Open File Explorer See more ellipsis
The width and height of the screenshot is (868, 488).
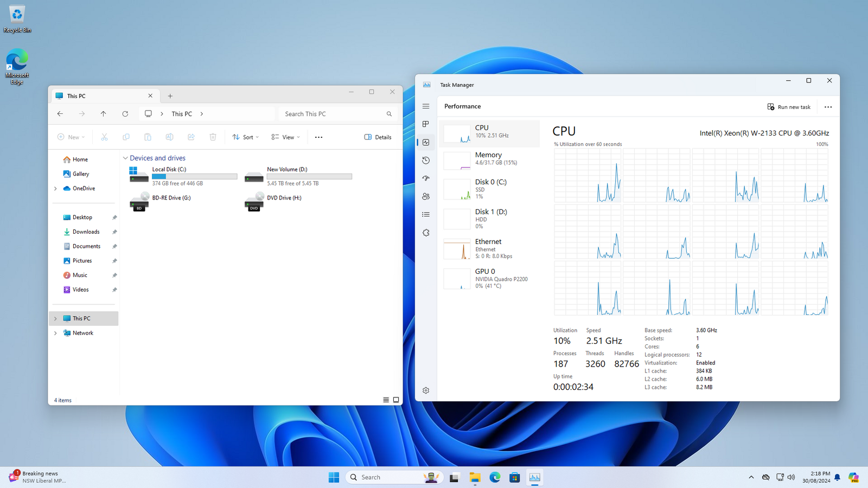[x=318, y=137]
